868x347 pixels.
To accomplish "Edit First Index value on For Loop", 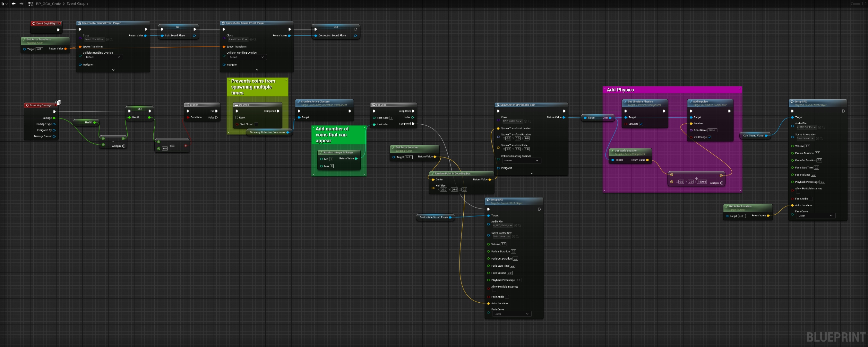I will coord(391,118).
